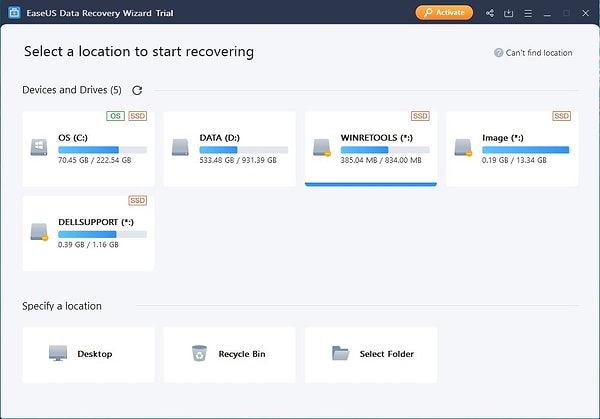Click the WINRETOOLS usage bar
This screenshot has height=419, width=600.
click(385, 150)
